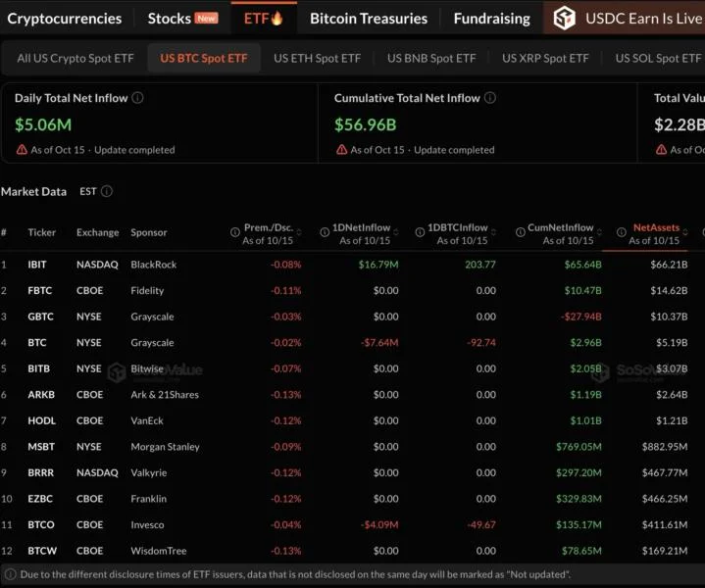Open the EZBC ticker

pyautogui.click(x=40, y=500)
